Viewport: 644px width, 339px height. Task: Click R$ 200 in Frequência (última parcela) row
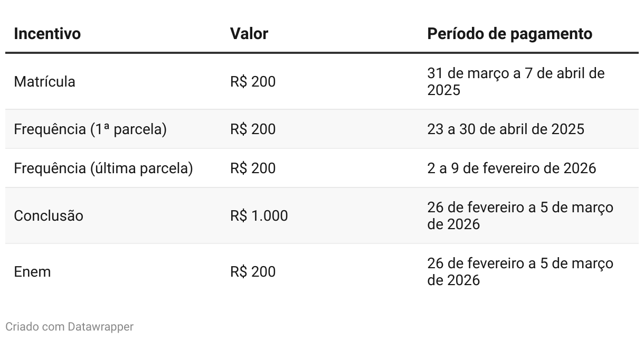[x=253, y=168]
